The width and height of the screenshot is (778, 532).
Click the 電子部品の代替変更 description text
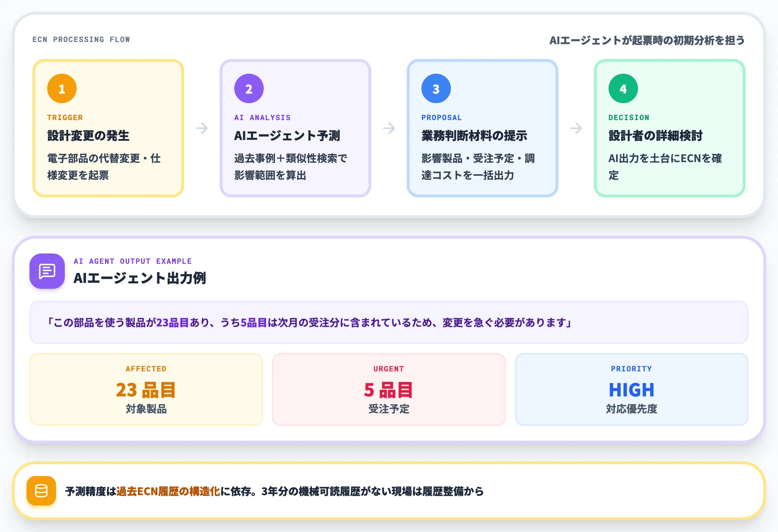pos(104,167)
